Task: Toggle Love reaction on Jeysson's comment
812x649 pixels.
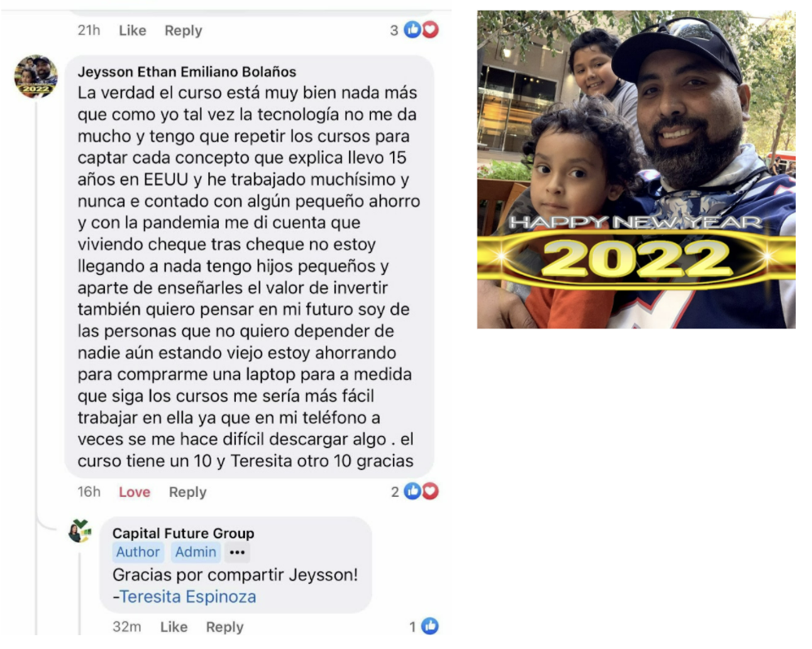Action: pyautogui.click(x=134, y=492)
